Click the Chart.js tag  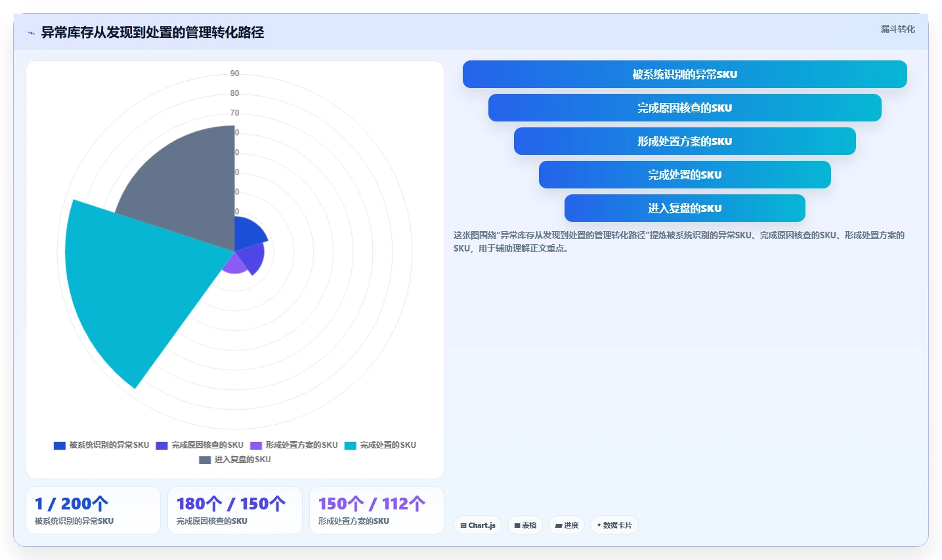[x=478, y=525]
